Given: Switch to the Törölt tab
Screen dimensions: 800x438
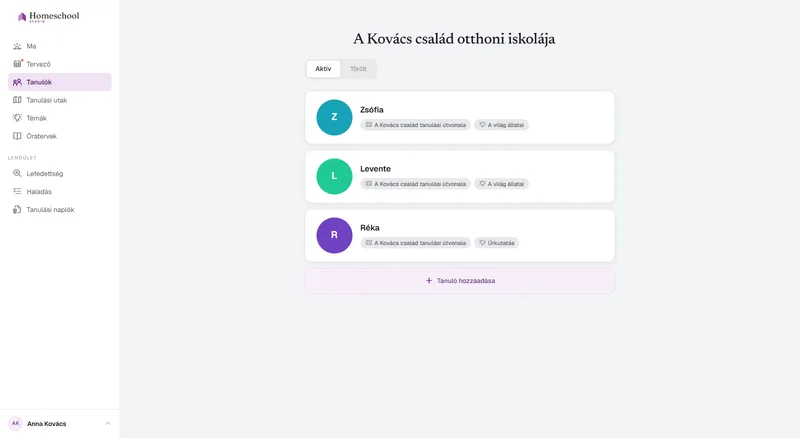Looking at the screenshot, I should 358,69.
